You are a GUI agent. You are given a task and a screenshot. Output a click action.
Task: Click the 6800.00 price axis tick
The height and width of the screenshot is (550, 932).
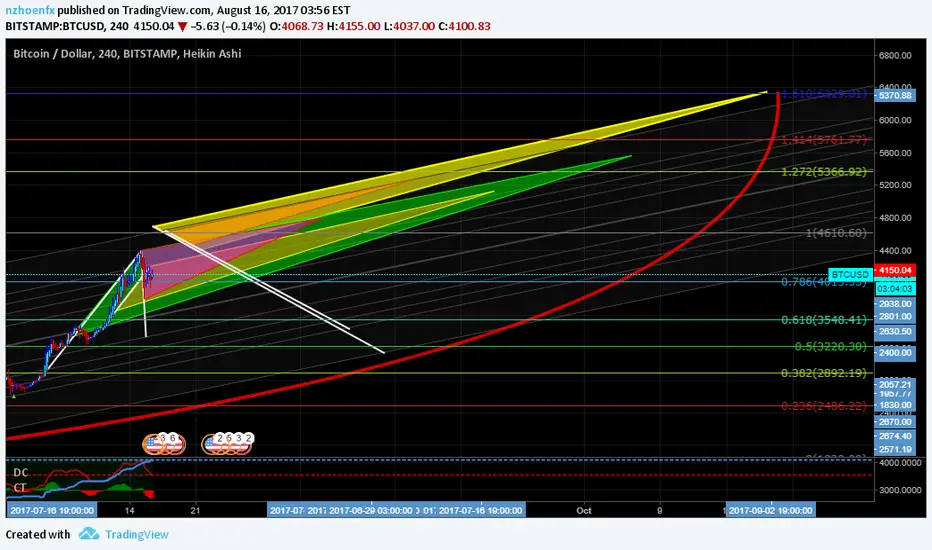pyautogui.click(x=895, y=55)
